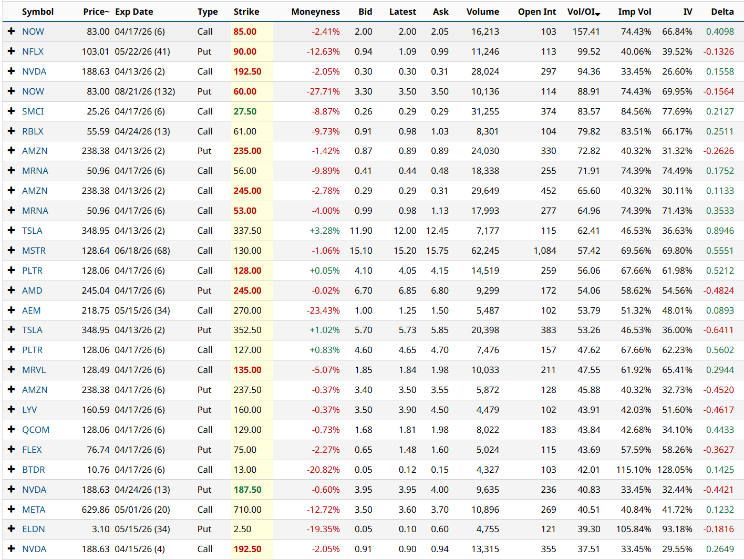
Task: Open the LYV symbol link
Action: 29,410
